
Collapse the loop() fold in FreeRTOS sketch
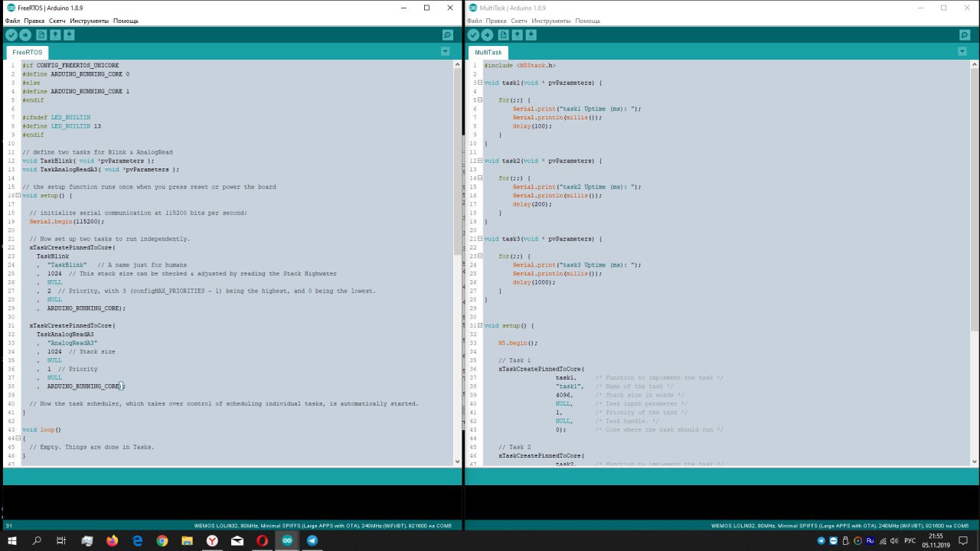coord(18,439)
